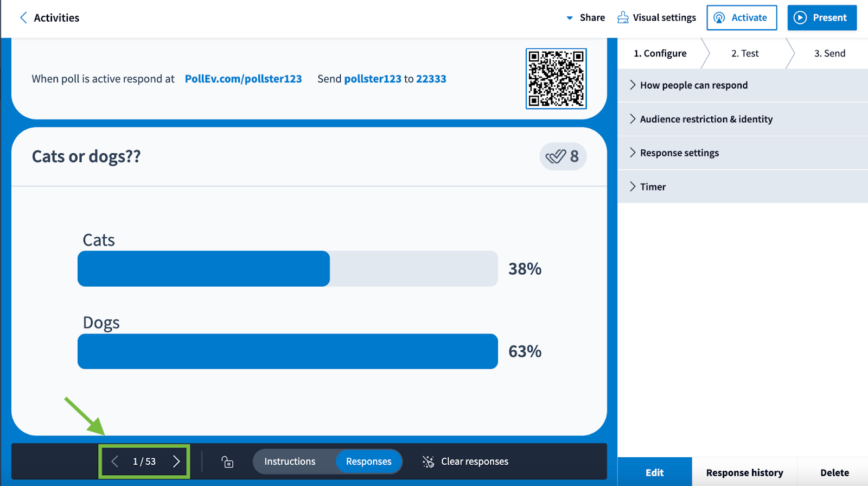The height and width of the screenshot is (486, 868).
Task: Go to next activity arrow
Action: [x=176, y=462]
